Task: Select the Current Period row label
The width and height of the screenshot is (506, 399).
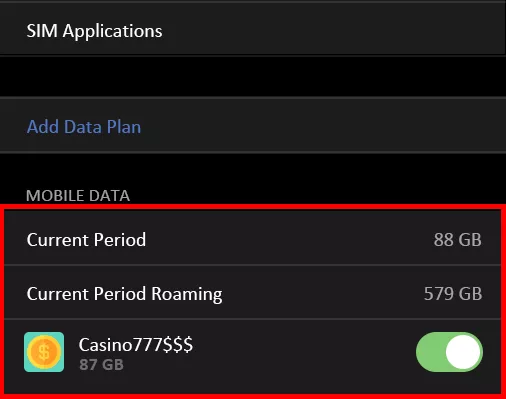Action: 86,239
